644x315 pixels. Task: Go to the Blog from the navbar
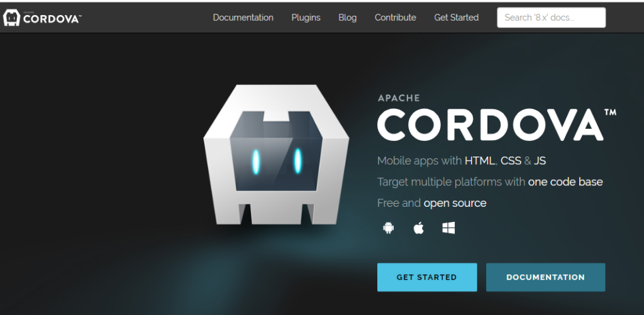347,18
